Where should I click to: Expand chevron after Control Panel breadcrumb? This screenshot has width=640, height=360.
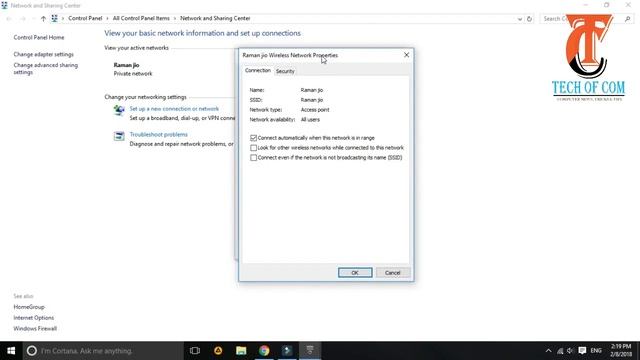[x=107, y=18]
